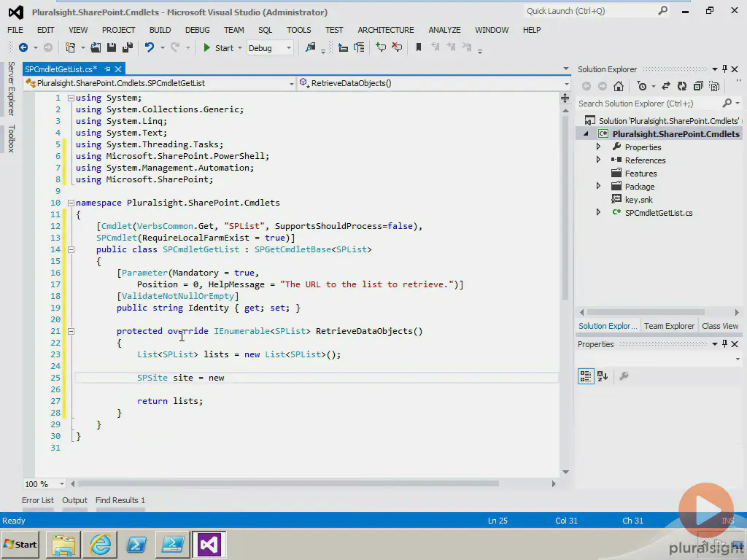
Task: Save the current file with the floppy icon
Action: pos(112,47)
